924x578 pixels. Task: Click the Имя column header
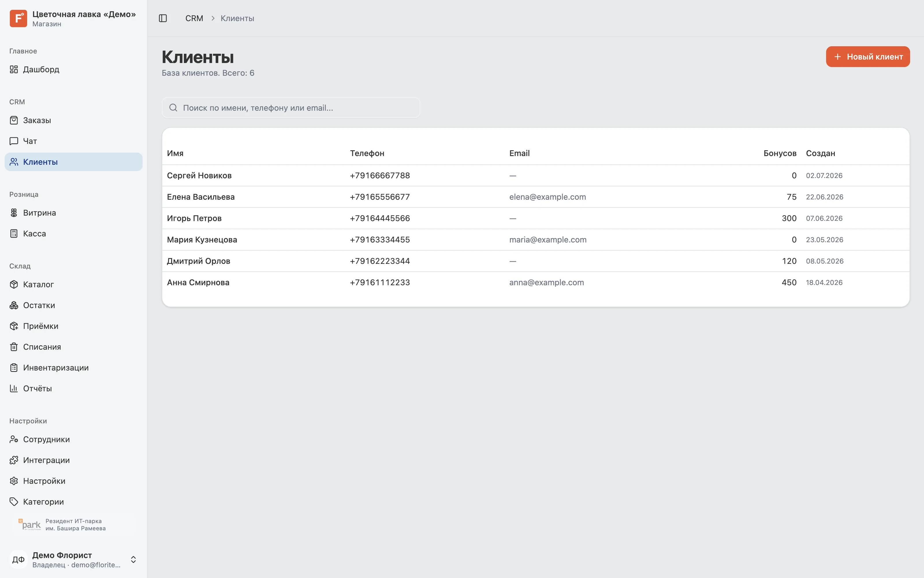pyautogui.click(x=175, y=153)
